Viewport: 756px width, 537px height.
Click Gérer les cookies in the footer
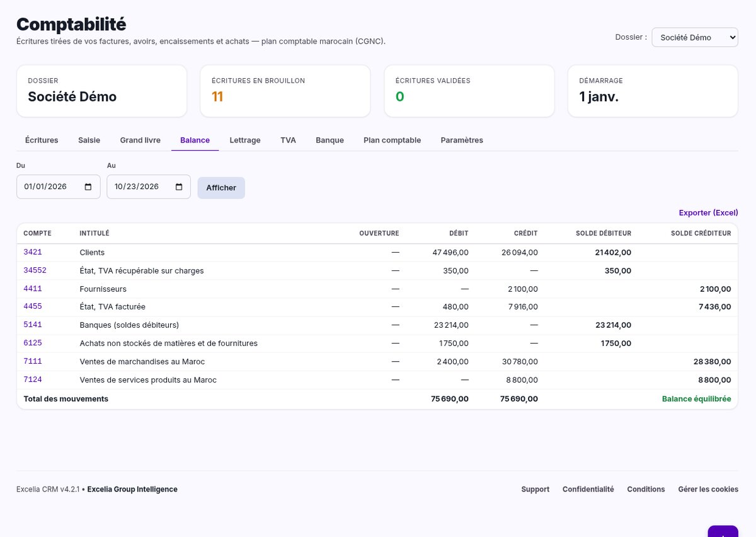tap(708, 489)
